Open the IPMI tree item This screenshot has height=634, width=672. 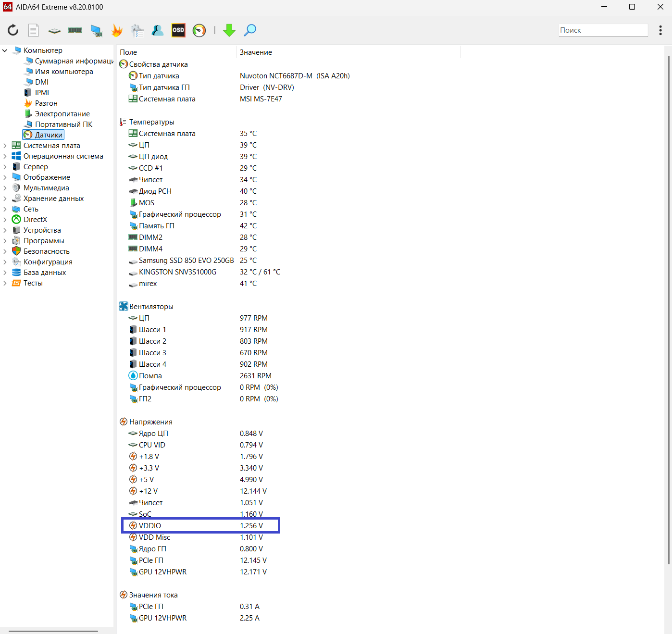pos(42,93)
